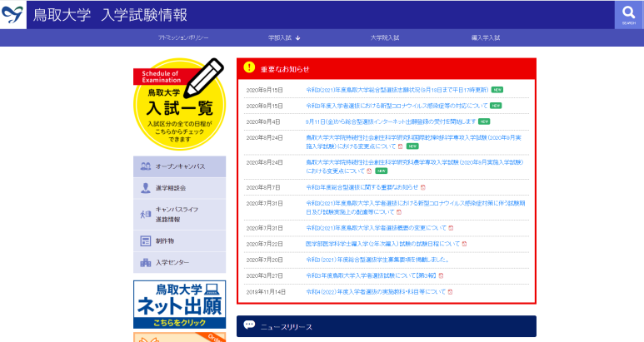Click the PDF icon on 農学専攻 notice
644x342 pixels.
[369, 171]
